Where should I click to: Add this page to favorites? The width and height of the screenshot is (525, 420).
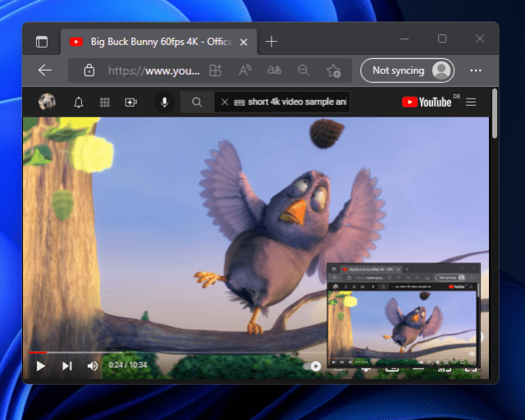click(x=334, y=71)
